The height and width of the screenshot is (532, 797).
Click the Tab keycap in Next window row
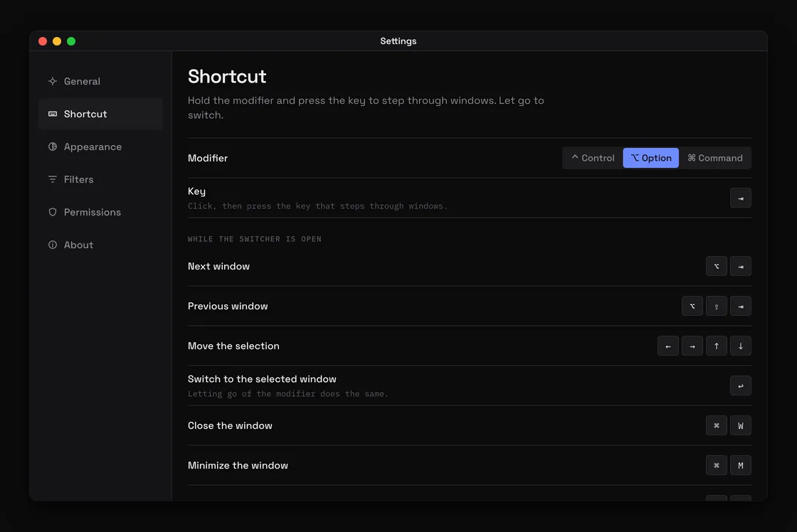741,266
